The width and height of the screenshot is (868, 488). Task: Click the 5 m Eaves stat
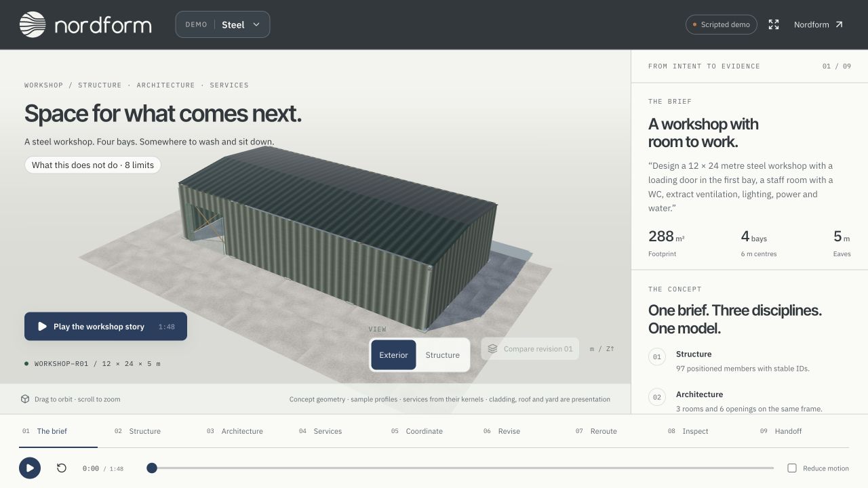point(842,243)
